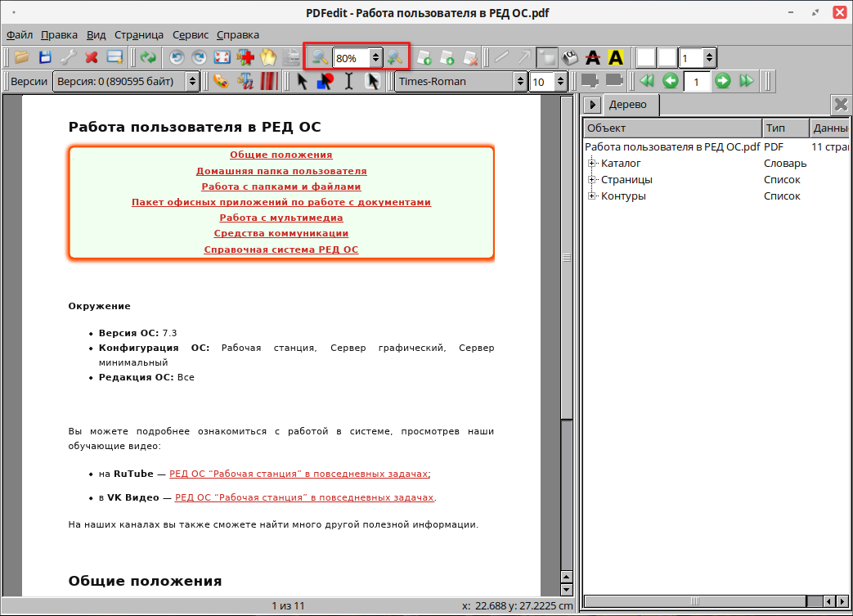Open the Times-Roman font dropdown
The image size is (853, 616).
(461, 81)
